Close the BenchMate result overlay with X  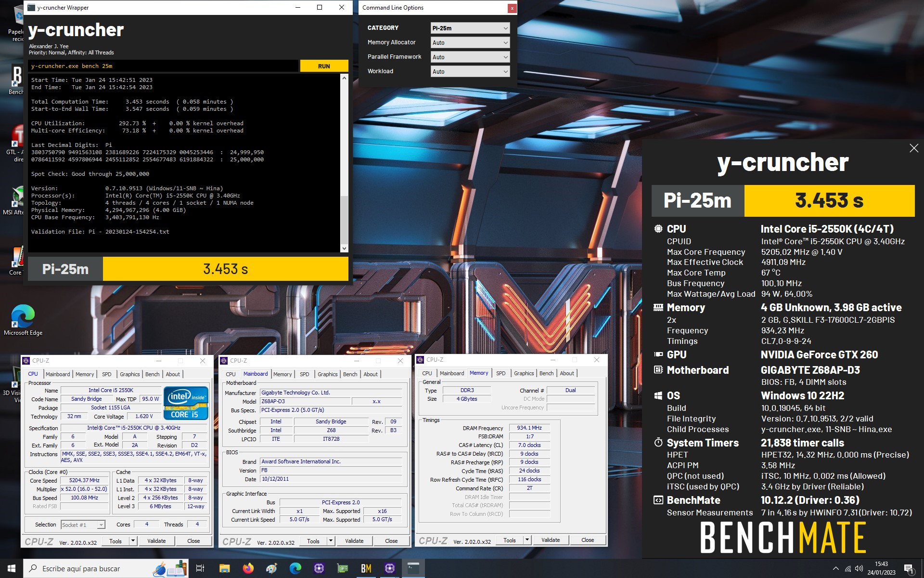point(914,148)
